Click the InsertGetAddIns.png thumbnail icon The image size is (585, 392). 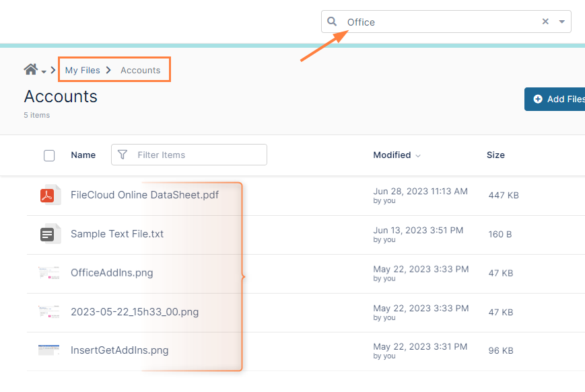(49, 350)
